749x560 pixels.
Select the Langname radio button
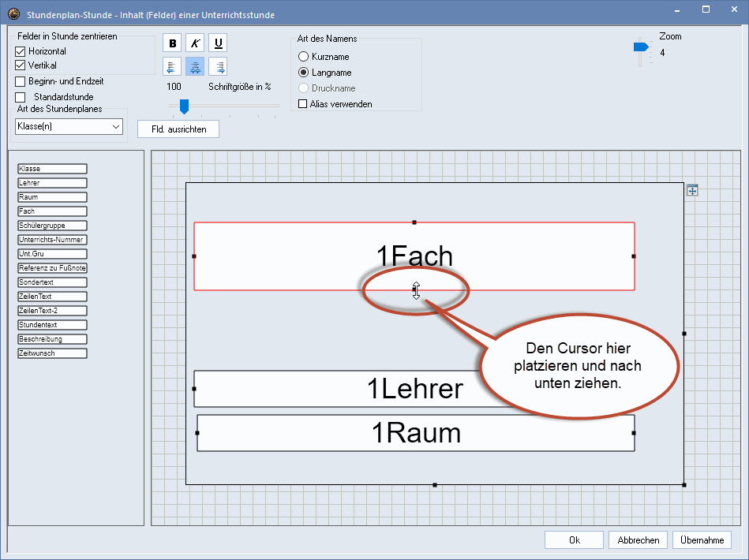[x=303, y=72]
